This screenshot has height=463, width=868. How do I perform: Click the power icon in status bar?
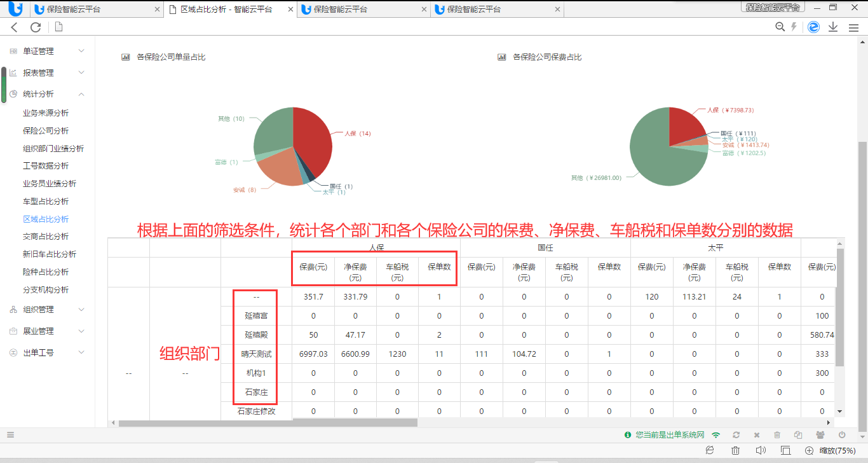coord(842,435)
